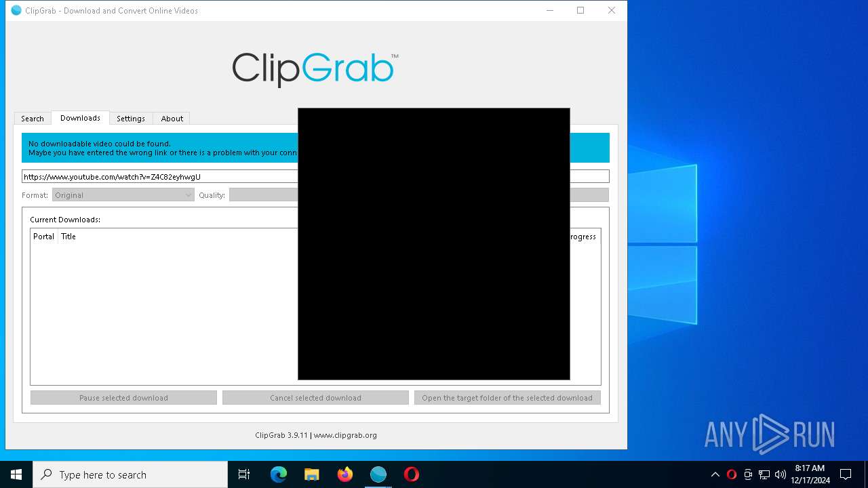The width and height of the screenshot is (868, 488).
Task: Click the YouTube URL input field
Action: coord(315,177)
